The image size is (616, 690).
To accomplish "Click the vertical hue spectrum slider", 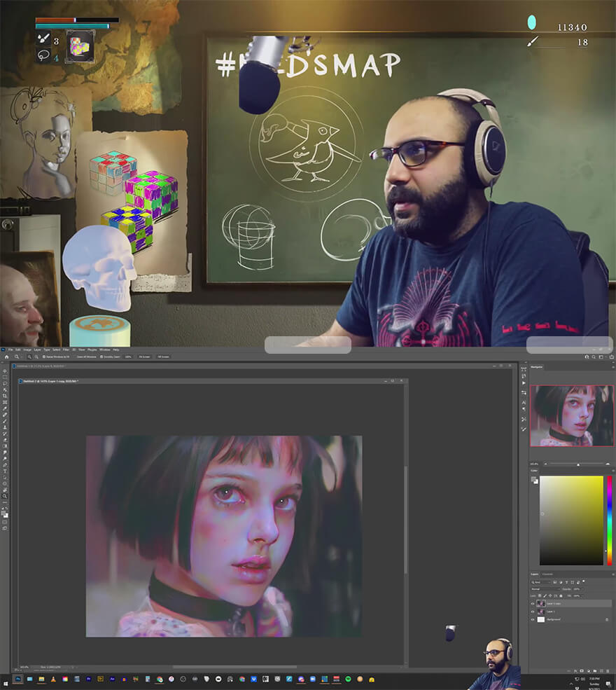I will (610, 520).
